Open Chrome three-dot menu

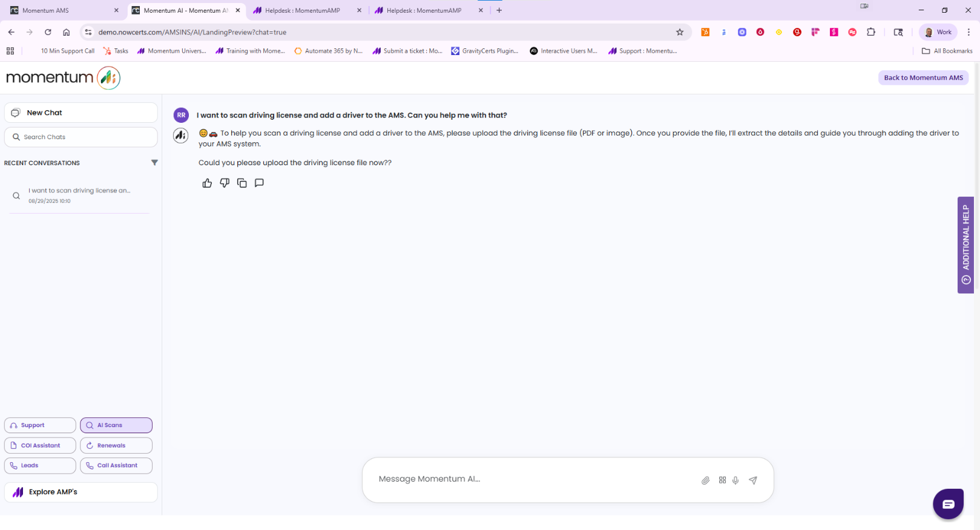point(968,32)
